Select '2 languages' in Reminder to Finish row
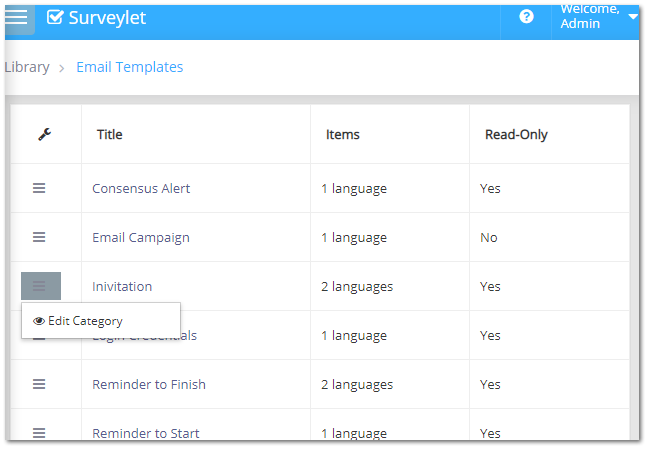This screenshot has width=648, height=449. (x=357, y=385)
